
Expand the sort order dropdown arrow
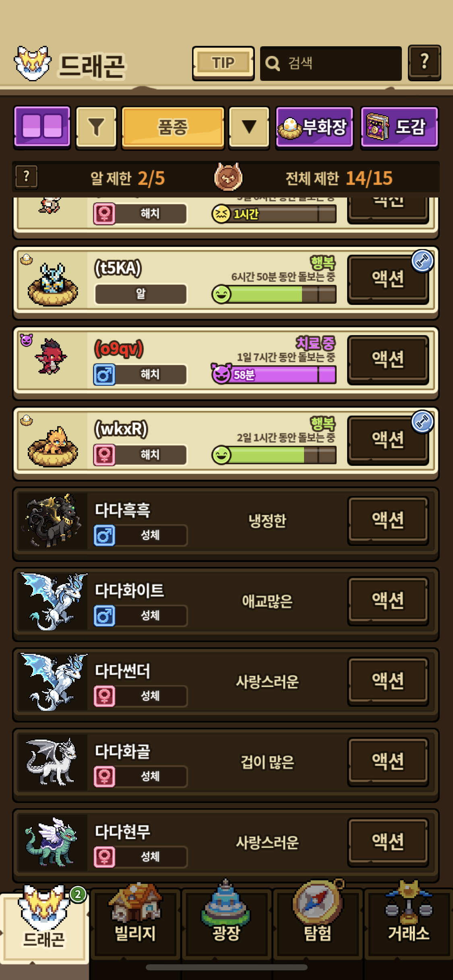point(249,127)
